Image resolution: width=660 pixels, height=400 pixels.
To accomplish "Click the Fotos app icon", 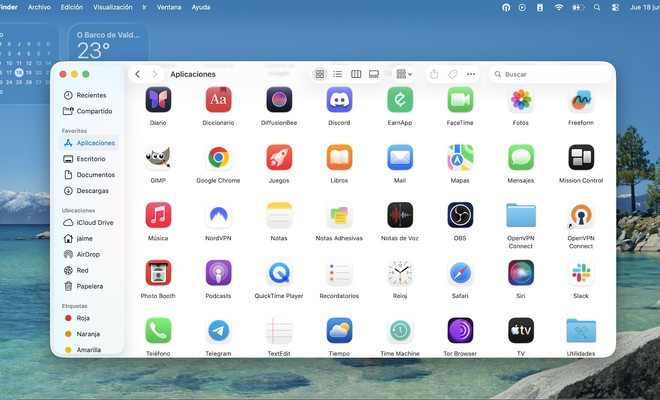I will (521, 100).
